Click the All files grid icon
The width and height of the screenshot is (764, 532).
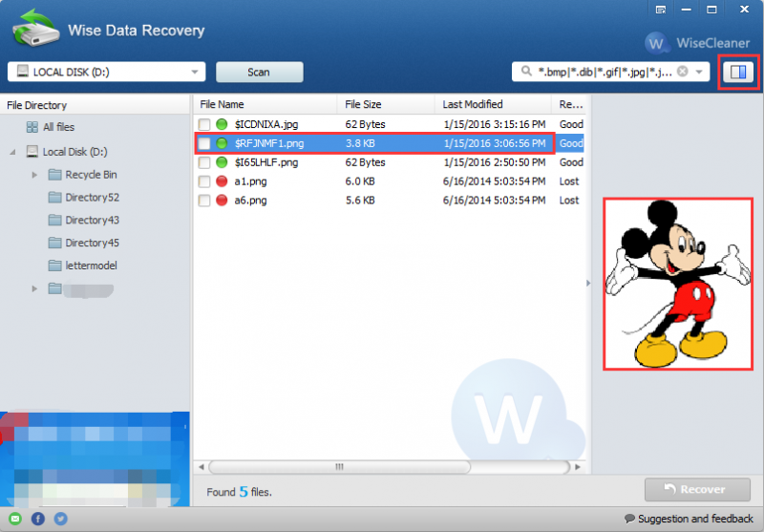coord(32,127)
